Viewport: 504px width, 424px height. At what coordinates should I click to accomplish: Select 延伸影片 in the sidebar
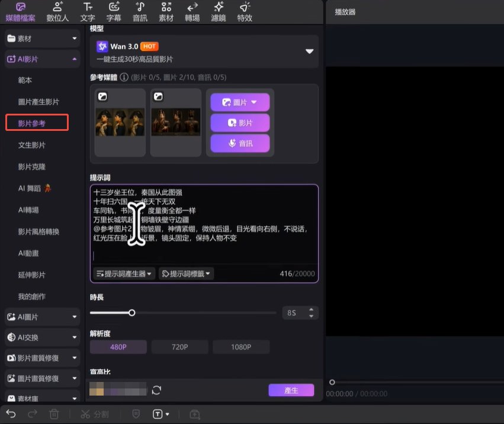click(x=32, y=275)
